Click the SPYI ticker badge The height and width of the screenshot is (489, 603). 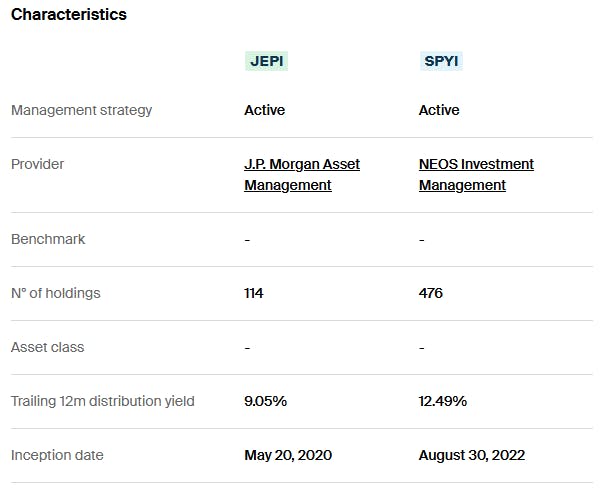441,61
